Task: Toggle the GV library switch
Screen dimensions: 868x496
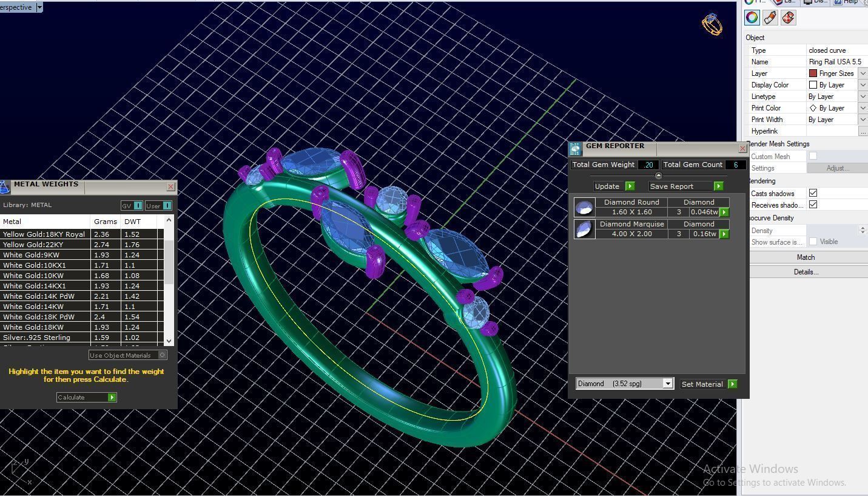Action: 132,206
